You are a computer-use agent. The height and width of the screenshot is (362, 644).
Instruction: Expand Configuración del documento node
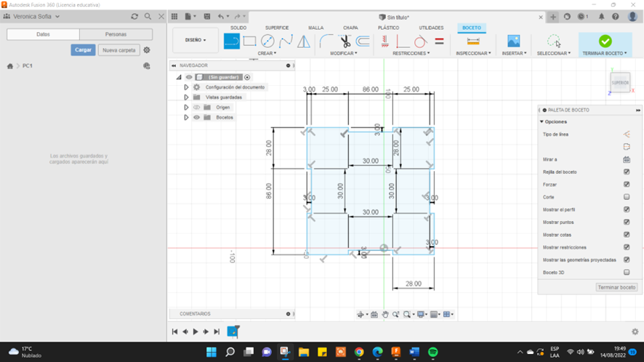186,87
